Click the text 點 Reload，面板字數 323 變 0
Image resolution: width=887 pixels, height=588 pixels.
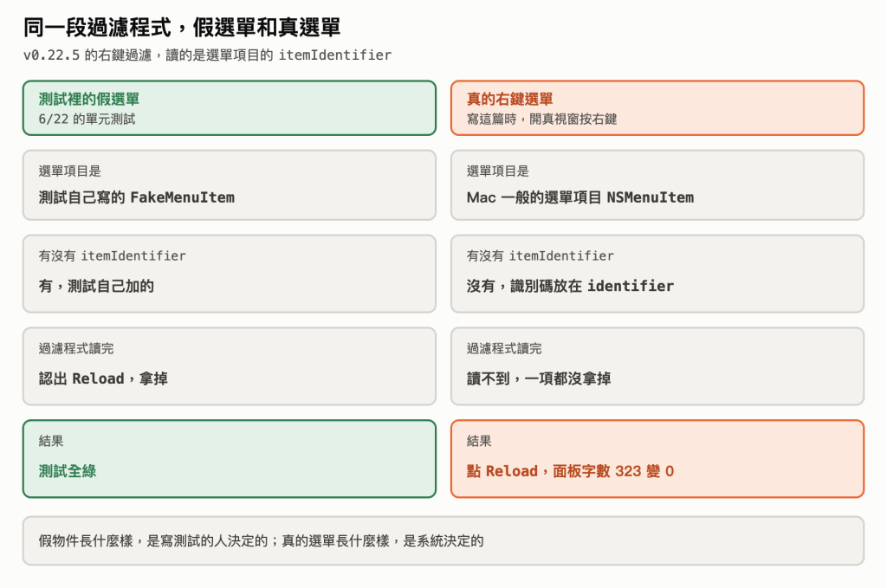click(570, 471)
